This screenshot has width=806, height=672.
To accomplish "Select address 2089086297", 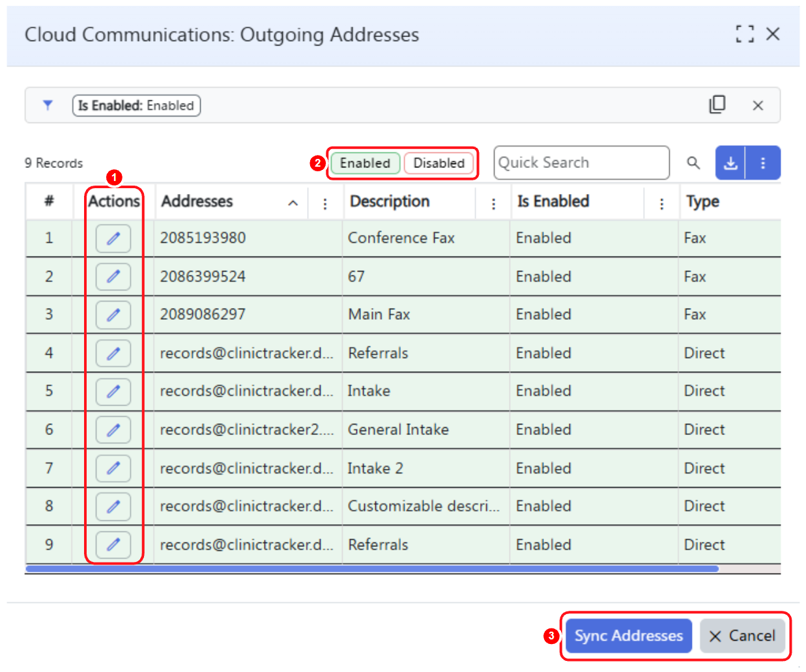I will click(x=203, y=314).
